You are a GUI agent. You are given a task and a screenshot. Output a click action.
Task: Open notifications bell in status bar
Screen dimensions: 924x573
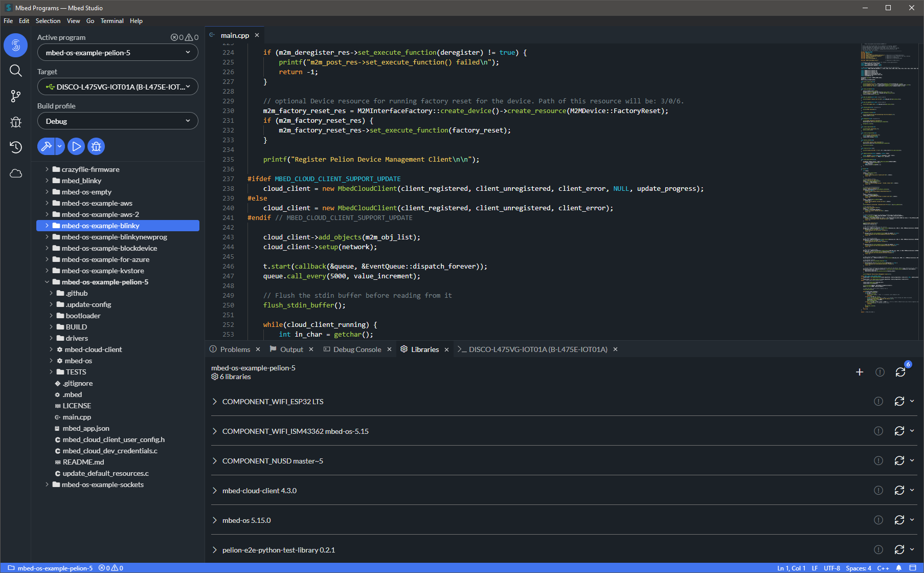tap(899, 568)
